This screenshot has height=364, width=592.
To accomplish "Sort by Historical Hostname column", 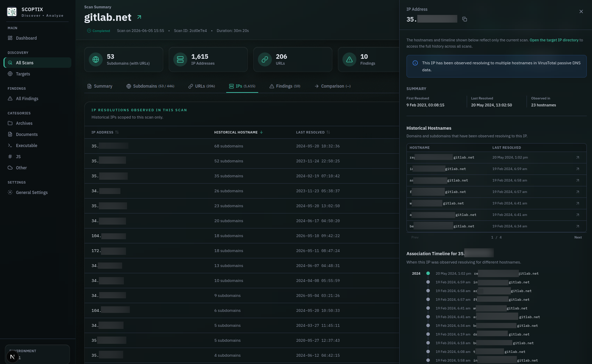I will (238, 132).
